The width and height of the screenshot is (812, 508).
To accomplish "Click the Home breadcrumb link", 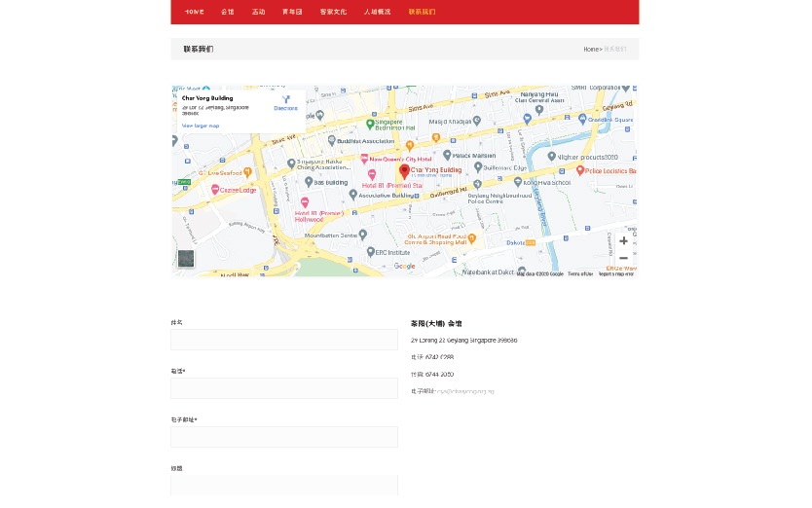I will [x=590, y=49].
